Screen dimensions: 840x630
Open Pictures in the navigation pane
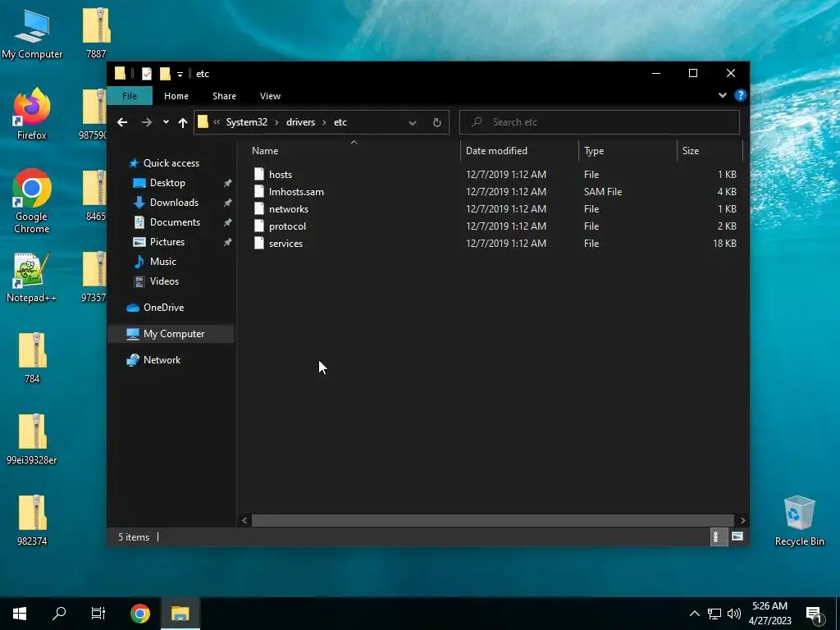click(167, 242)
